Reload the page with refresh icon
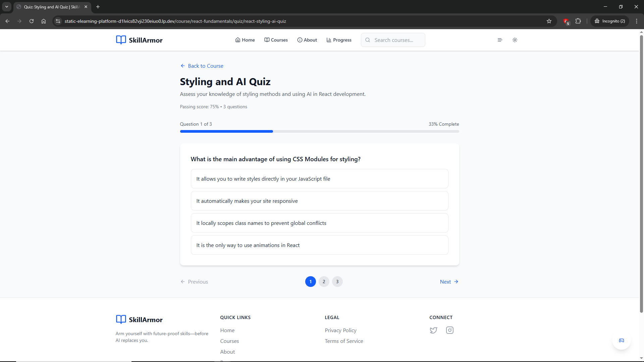644x362 pixels. 32,21
